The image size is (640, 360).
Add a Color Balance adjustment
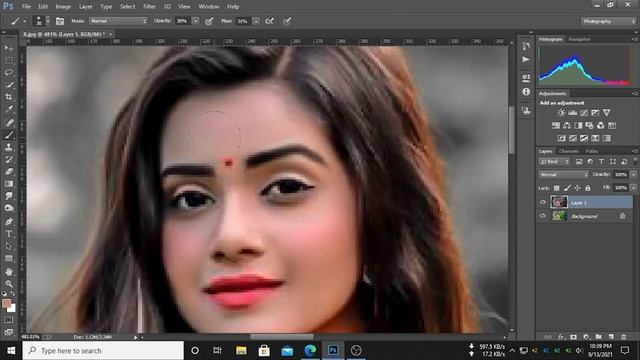[x=567, y=125]
